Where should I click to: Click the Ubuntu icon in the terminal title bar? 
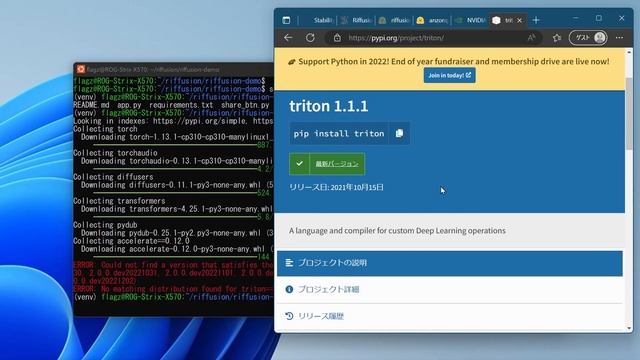[81, 69]
